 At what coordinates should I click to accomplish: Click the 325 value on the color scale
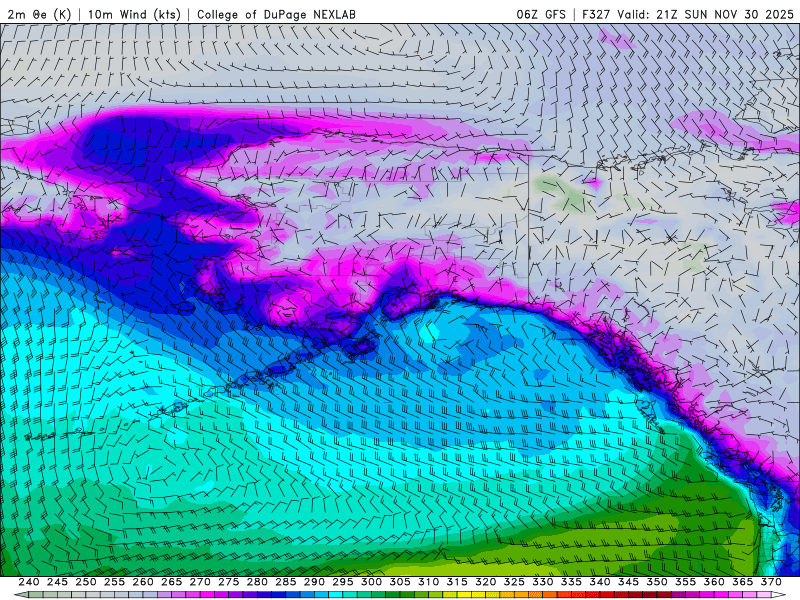[514, 582]
